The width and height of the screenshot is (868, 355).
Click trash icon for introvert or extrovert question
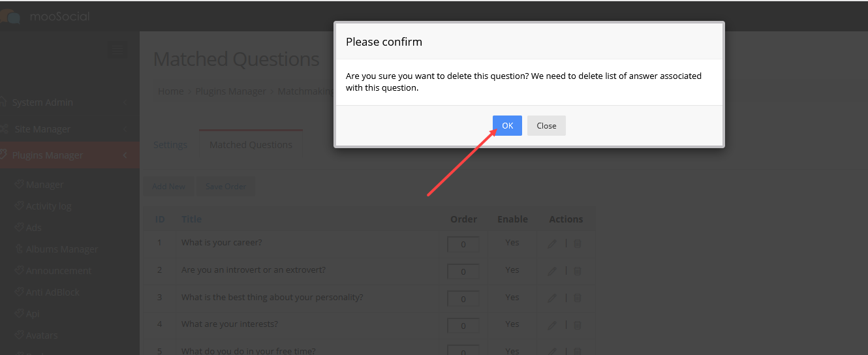pyautogui.click(x=578, y=271)
